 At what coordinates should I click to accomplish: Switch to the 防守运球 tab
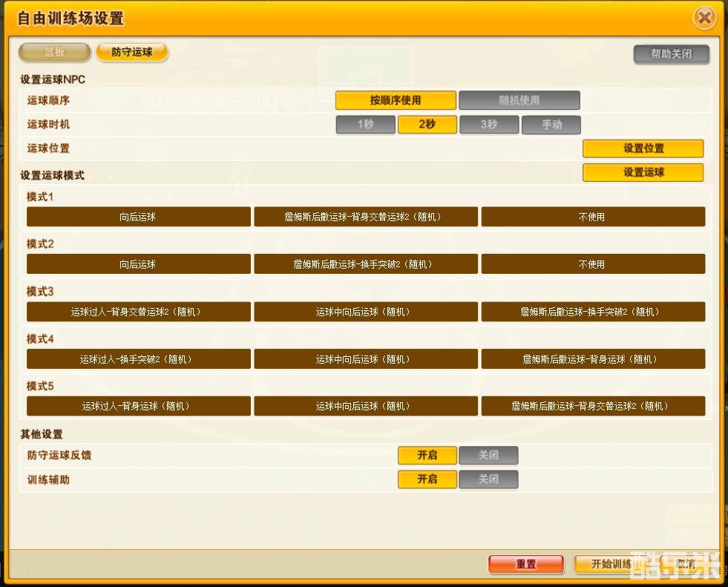tap(132, 53)
